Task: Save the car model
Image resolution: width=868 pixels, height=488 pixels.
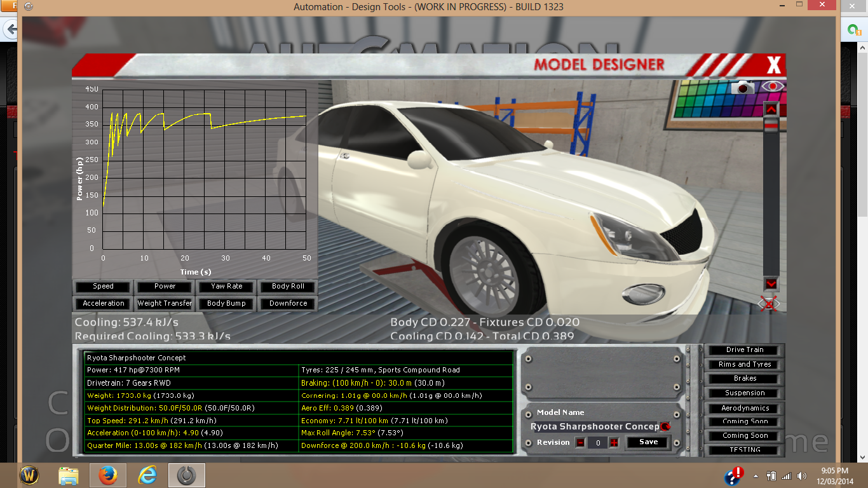Action: (x=648, y=442)
